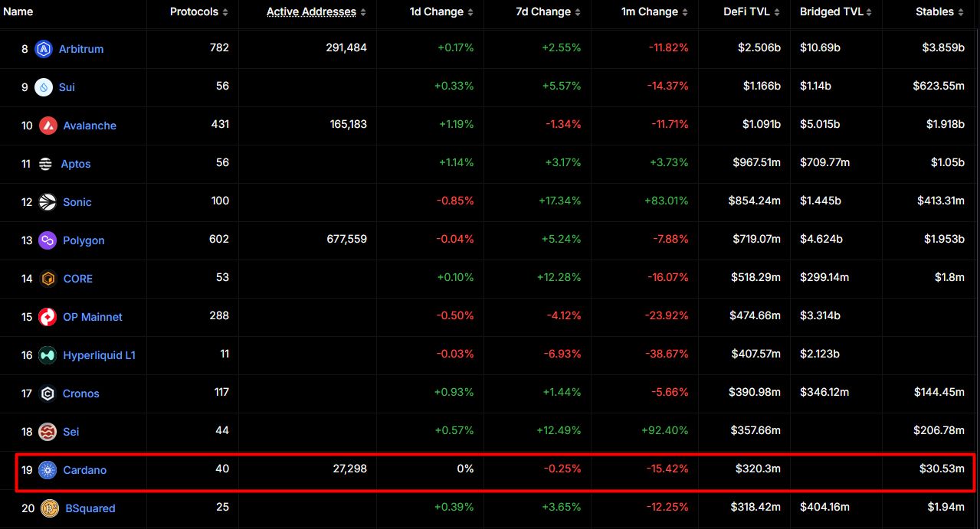The width and height of the screenshot is (980, 529).
Task: Click the purple Polygon logo icon
Action: [x=48, y=240]
